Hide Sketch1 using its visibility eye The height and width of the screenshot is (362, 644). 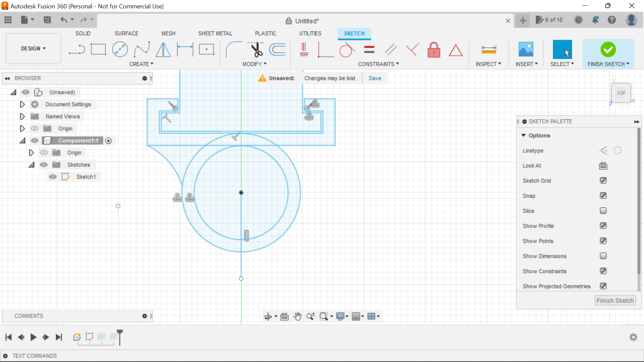click(x=53, y=177)
